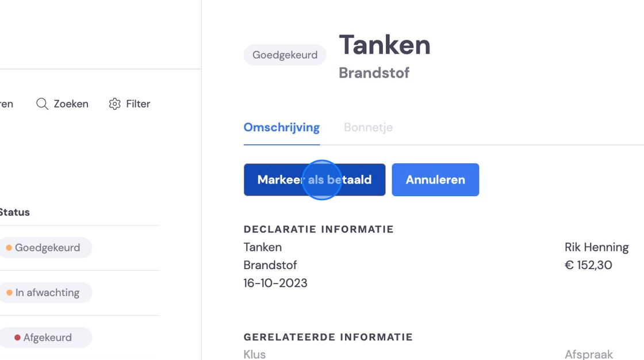Switch to the Bonnetje tab
The image size is (644, 360).
(368, 128)
